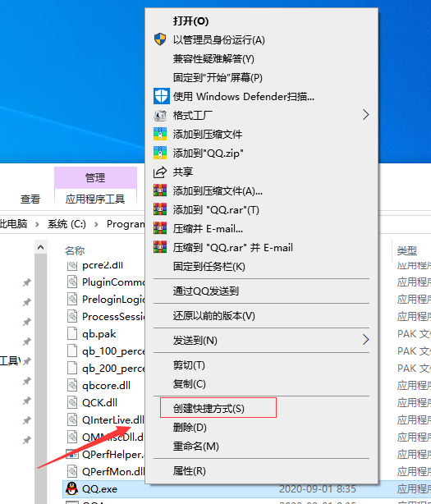Open the 查看 ribbon tab
The height and width of the screenshot is (504, 431).
[x=30, y=199]
